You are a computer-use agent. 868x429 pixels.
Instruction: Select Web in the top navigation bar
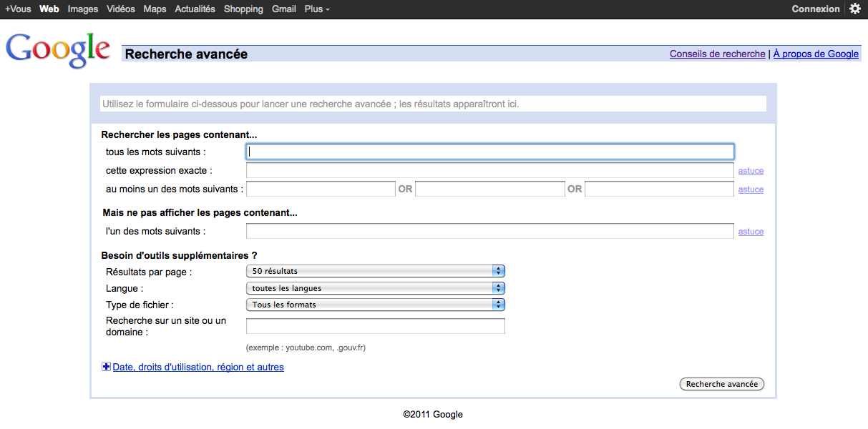pos(49,9)
